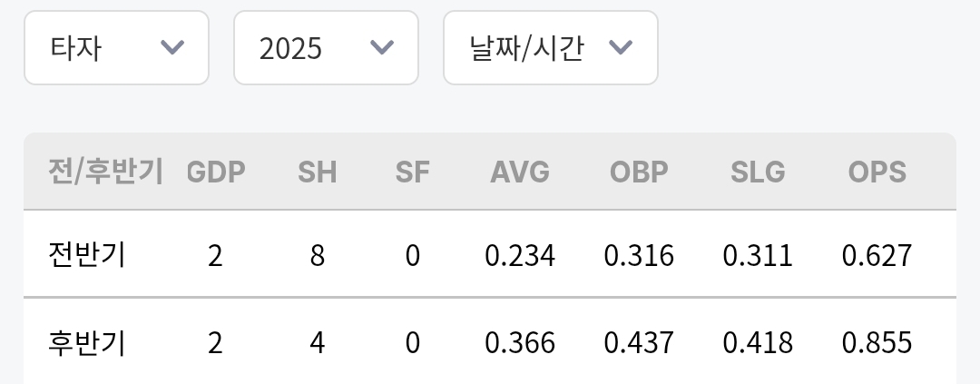The width and height of the screenshot is (980, 384).
Task: Select the 전반기 row label
Action: (86, 255)
